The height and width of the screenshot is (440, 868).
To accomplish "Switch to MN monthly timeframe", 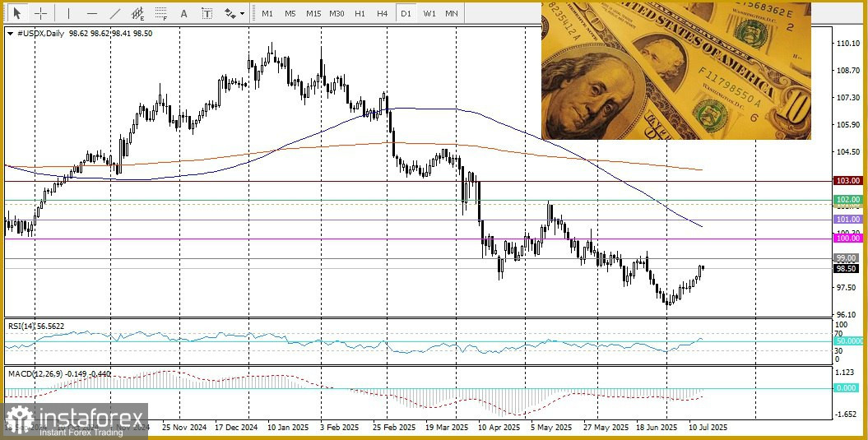I will click(452, 13).
